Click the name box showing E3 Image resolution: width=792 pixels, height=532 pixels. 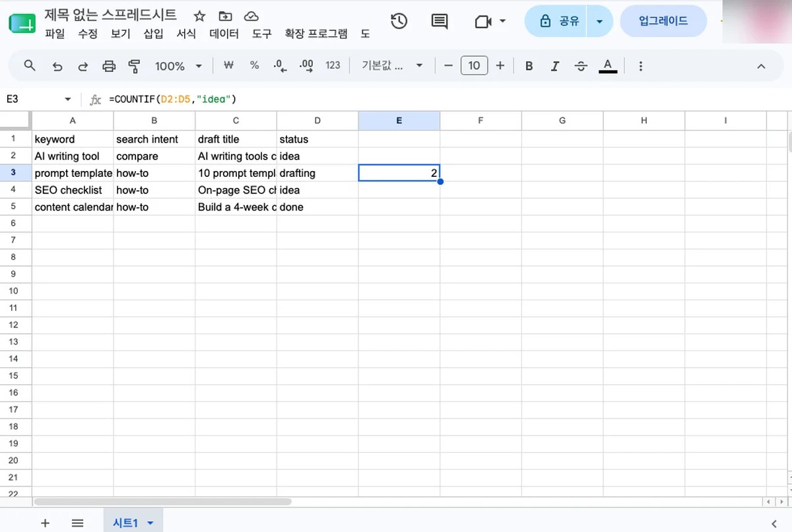tap(33, 99)
